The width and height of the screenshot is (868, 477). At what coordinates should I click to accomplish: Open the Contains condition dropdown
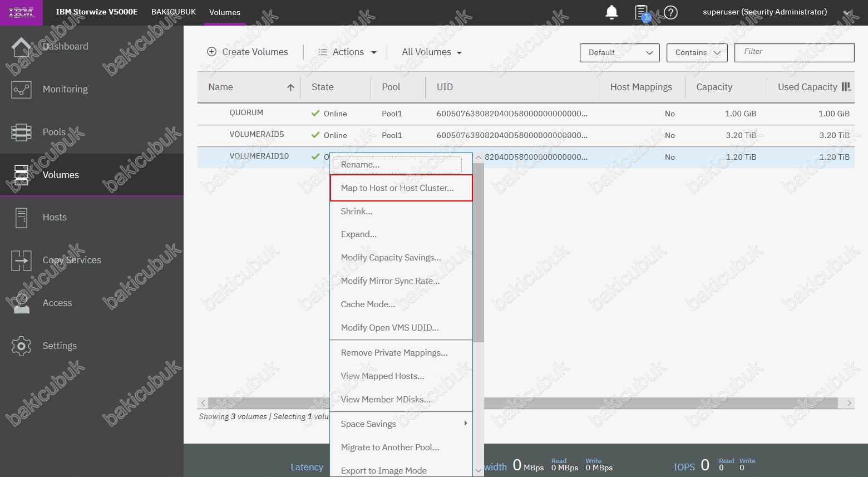[697, 52]
